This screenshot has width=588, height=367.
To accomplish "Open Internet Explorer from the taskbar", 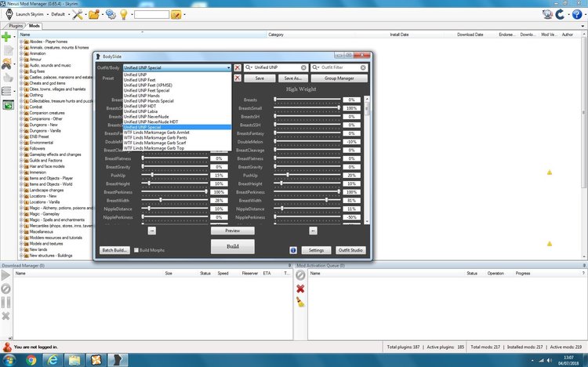I will 53,360.
